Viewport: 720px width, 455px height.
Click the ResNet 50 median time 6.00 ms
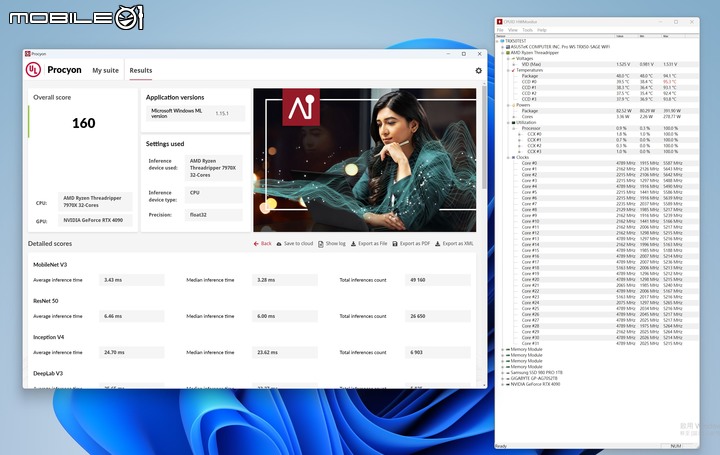point(285,316)
